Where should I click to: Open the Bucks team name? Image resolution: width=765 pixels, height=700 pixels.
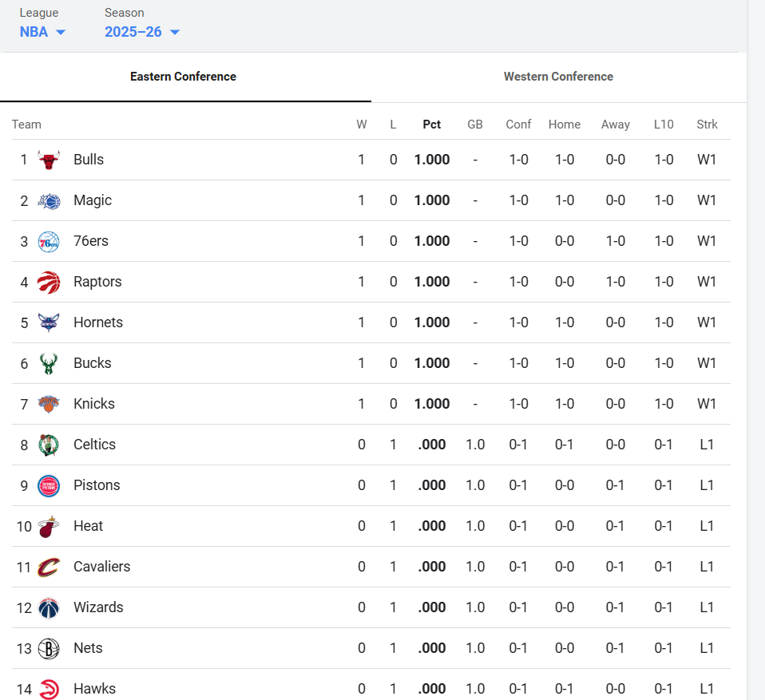pyautogui.click(x=92, y=363)
